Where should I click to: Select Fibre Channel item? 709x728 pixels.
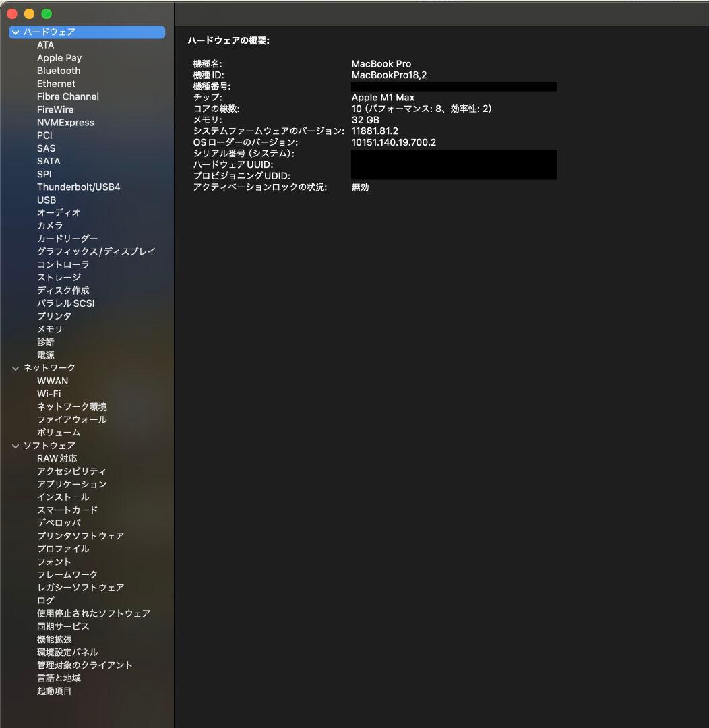click(x=68, y=96)
